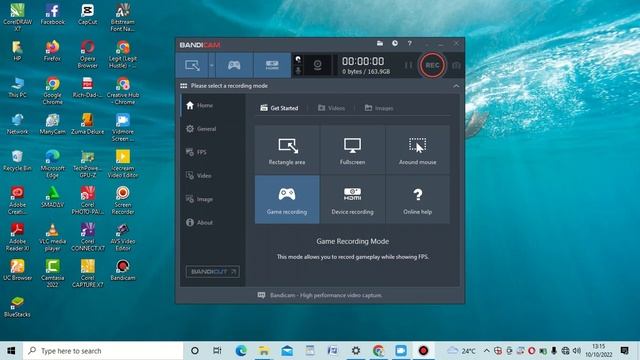640x360 pixels.
Task: Open Firefox desktop icon
Action: pyautogui.click(x=52, y=51)
